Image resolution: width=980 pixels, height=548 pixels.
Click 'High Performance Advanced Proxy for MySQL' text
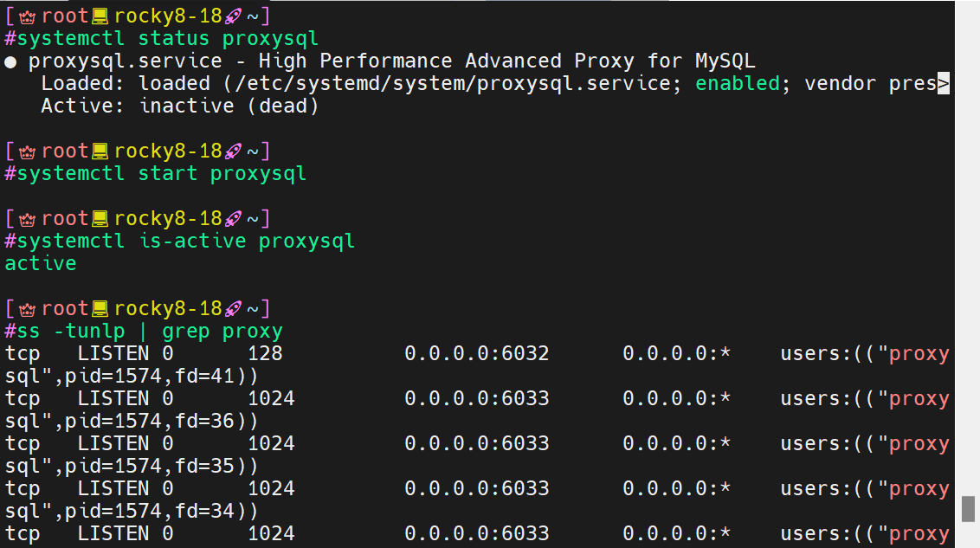pos(506,61)
